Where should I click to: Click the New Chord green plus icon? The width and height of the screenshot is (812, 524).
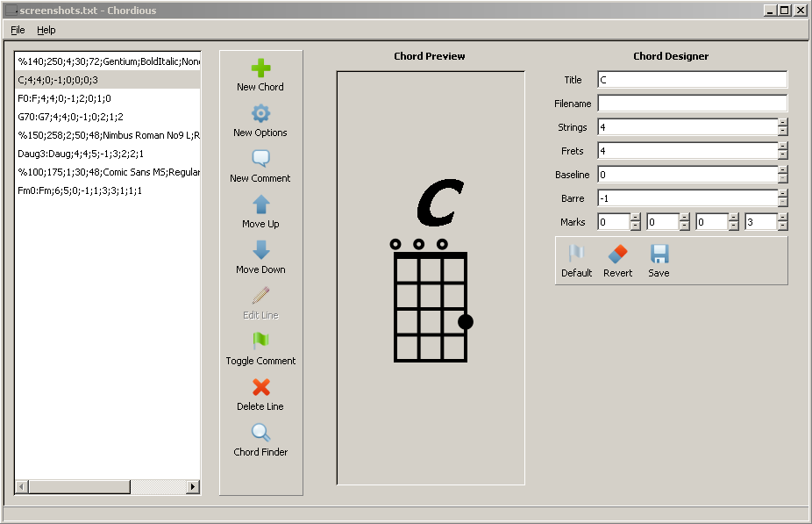(260, 69)
